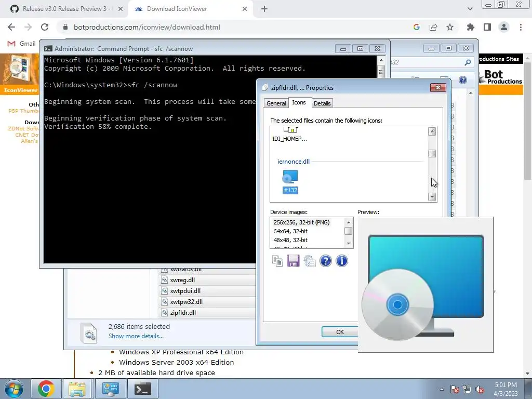Click scroll-down arrow of the icons list
Image resolution: width=532 pixels, height=399 pixels.
click(x=432, y=197)
